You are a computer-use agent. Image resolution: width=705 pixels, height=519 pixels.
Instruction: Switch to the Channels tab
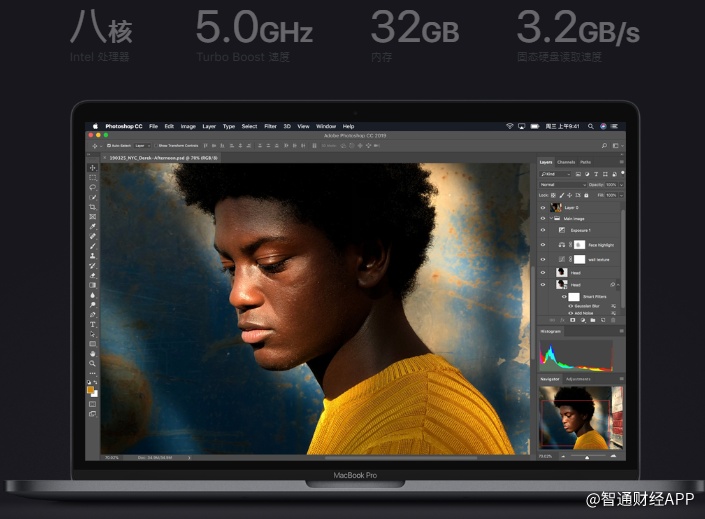pos(566,162)
